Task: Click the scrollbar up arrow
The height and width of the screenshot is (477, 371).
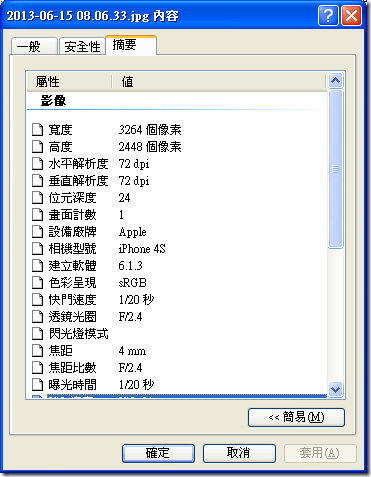Action: (335, 80)
